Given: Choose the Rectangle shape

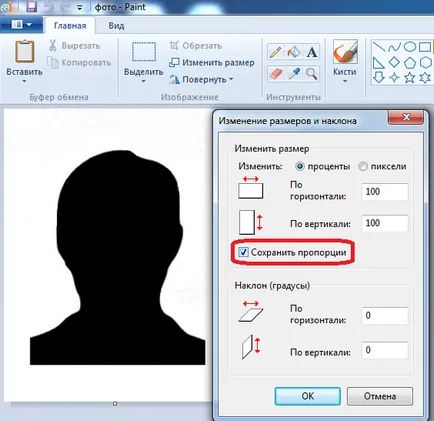Looking at the screenshot, I should pyautogui.click(x=425, y=47).
